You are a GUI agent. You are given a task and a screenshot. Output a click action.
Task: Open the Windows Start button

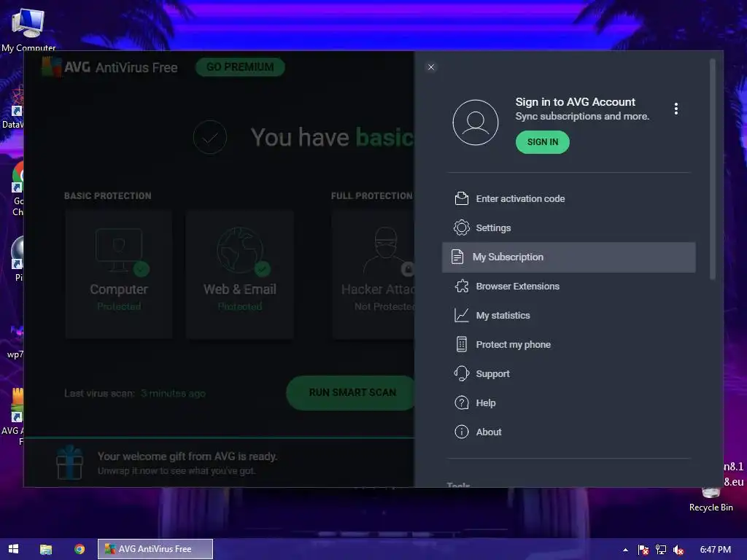point(13,549)
